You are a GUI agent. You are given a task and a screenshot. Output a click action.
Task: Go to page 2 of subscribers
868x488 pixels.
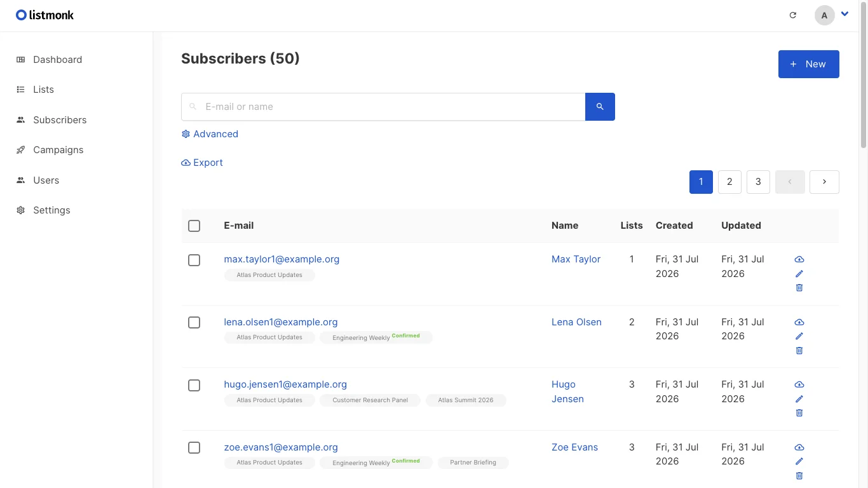[729, 182]
